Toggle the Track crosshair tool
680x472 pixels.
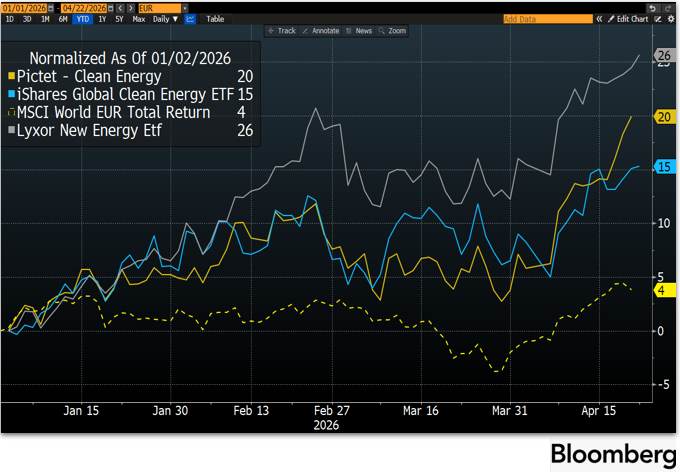(281, 31)
